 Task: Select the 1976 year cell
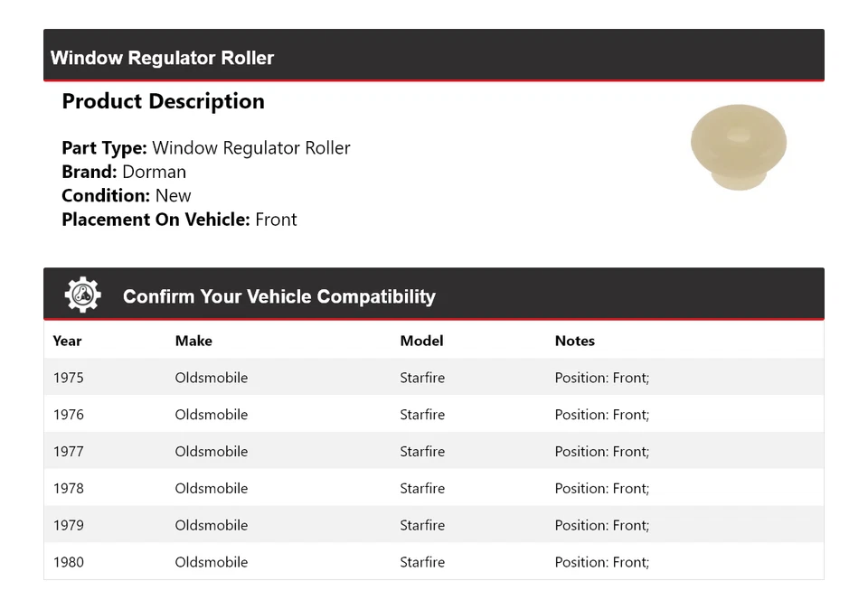[x=69, y=415]
